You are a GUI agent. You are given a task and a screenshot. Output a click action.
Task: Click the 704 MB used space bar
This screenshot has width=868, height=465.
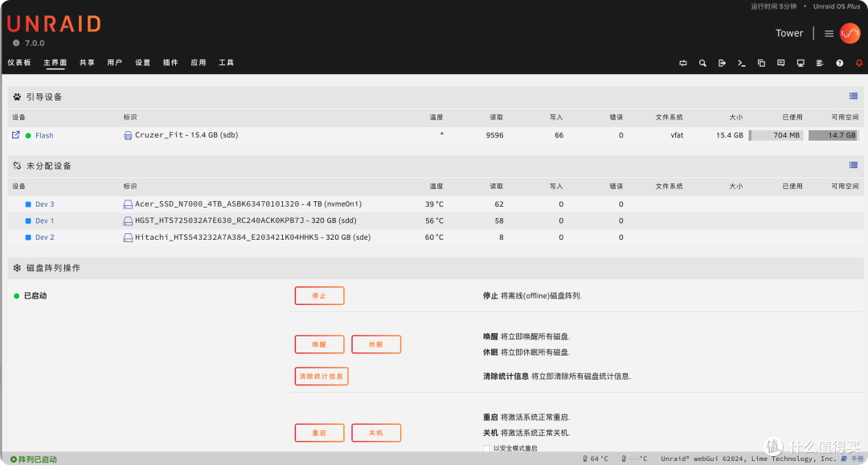(776, 135)
